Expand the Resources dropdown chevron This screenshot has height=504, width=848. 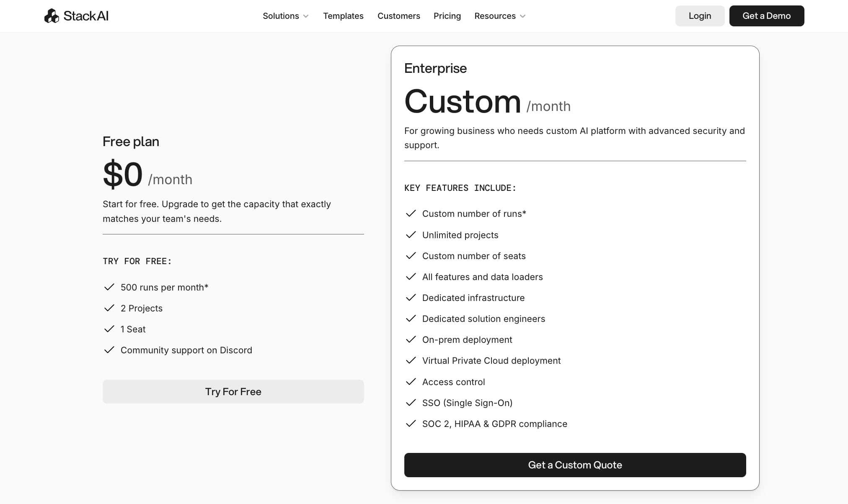click(x=522, y=16)
